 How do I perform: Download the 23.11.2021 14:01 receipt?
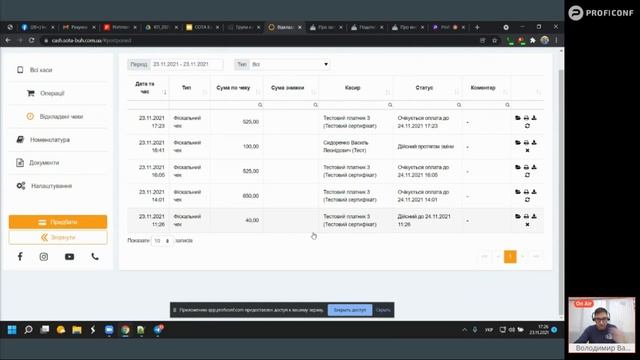click(x=534, y=191)
